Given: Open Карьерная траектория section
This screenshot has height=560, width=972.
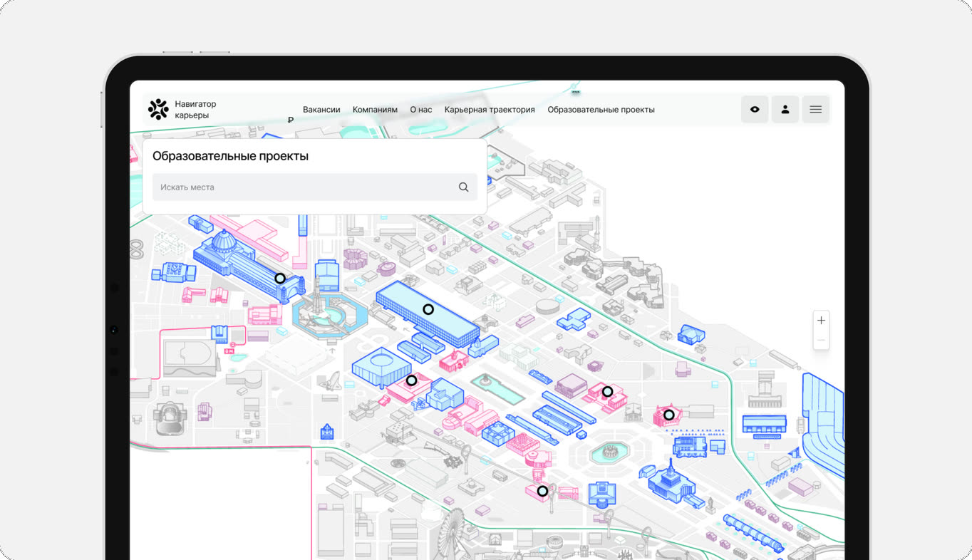Looking at the screenshot, I should [490, 110].
